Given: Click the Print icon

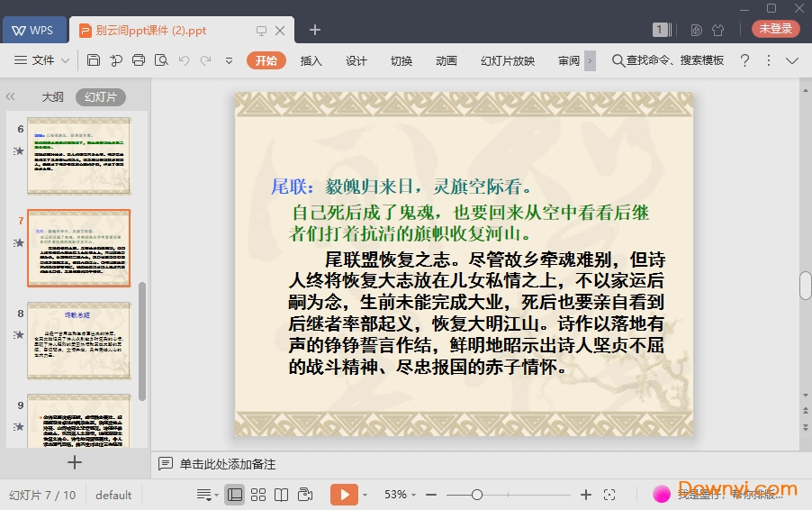Looking at the screenshot, I should click(x=138, y=60).
